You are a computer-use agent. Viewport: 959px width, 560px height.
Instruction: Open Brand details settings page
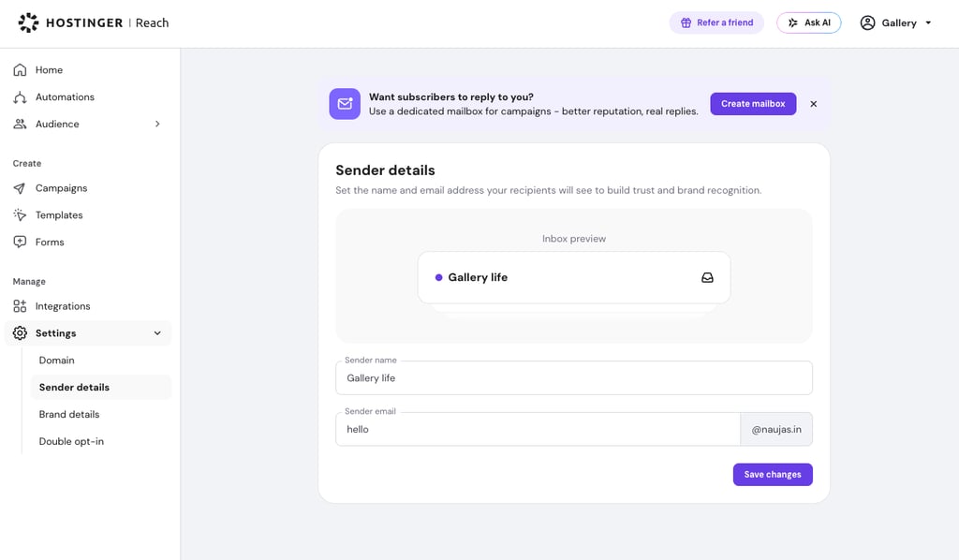(69, 414)
